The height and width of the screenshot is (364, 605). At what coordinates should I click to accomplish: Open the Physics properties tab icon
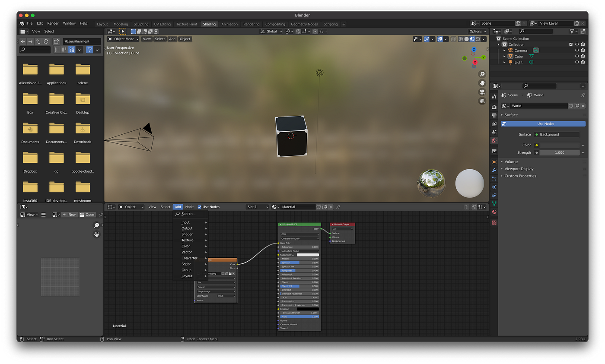(494, 187)
